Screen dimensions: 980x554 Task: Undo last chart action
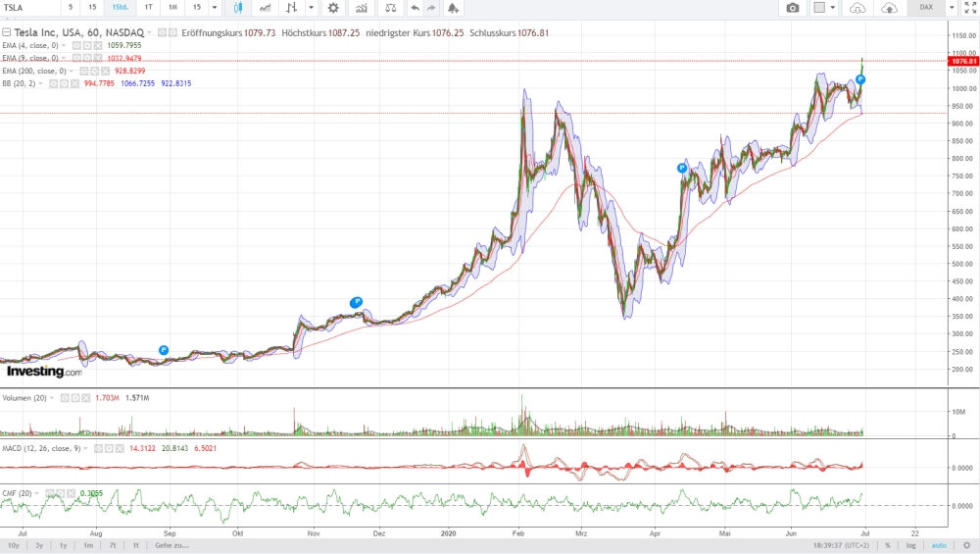[x=415, y=8]
